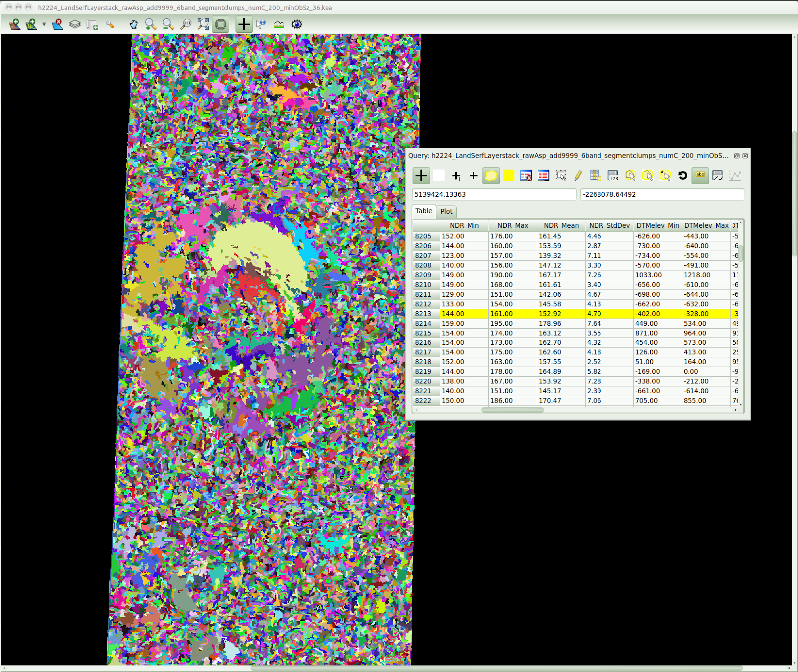The height and width of the screenshot is (672, 798).
Task: Remove layer with red X icon
Action: (58, 24)
